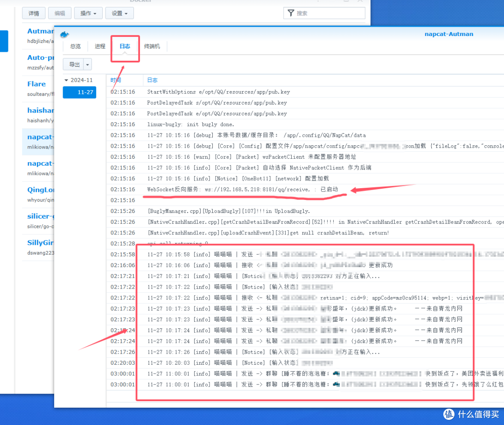Click the uploadCrashEvent log row
The width and height of the screenshot is (504, 425).
point(305,233)
